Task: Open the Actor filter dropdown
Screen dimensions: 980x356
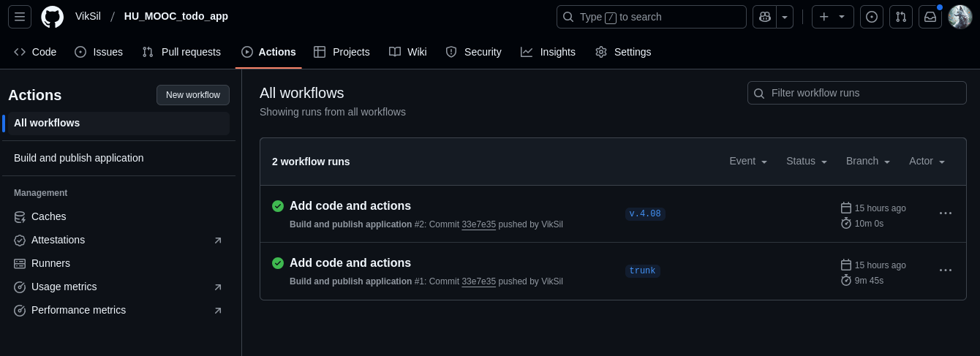Action: click(x=927, y=162)
